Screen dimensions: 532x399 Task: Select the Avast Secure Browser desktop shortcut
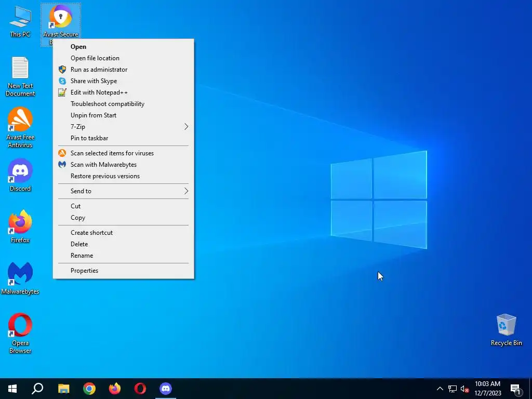coord(61,21)
